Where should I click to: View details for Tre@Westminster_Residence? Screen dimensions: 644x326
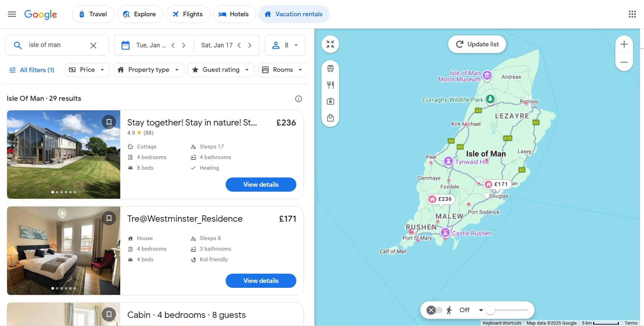(261, 281)
